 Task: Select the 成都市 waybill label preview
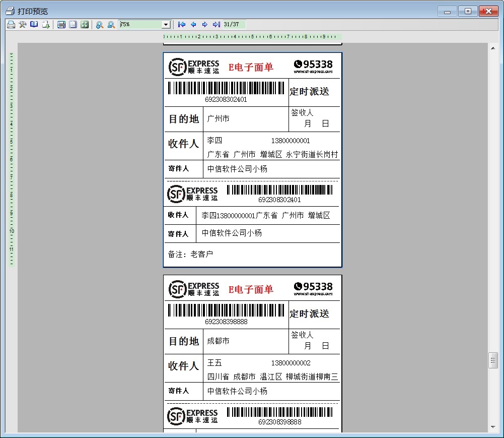tap(252, 353)
